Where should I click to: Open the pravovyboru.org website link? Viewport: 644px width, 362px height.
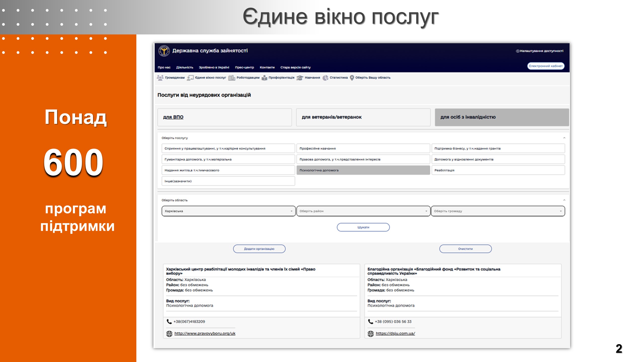[x=205, y=333]
